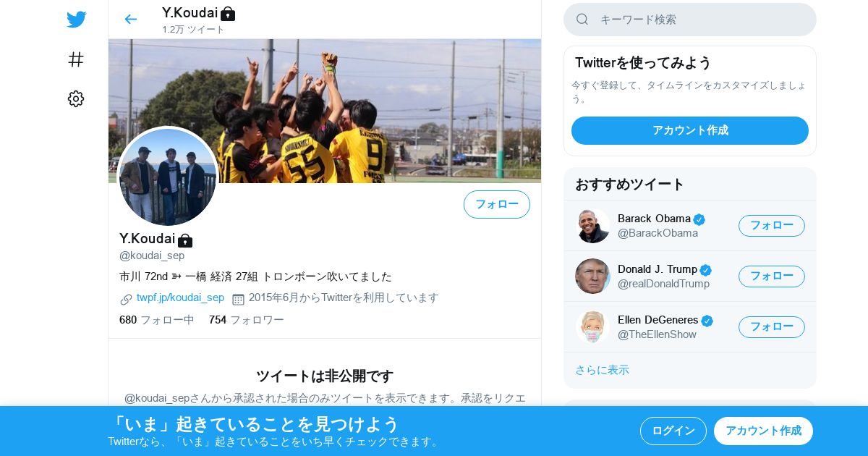
Task: View the 754 フォロワー list
Action: (247, 320)
